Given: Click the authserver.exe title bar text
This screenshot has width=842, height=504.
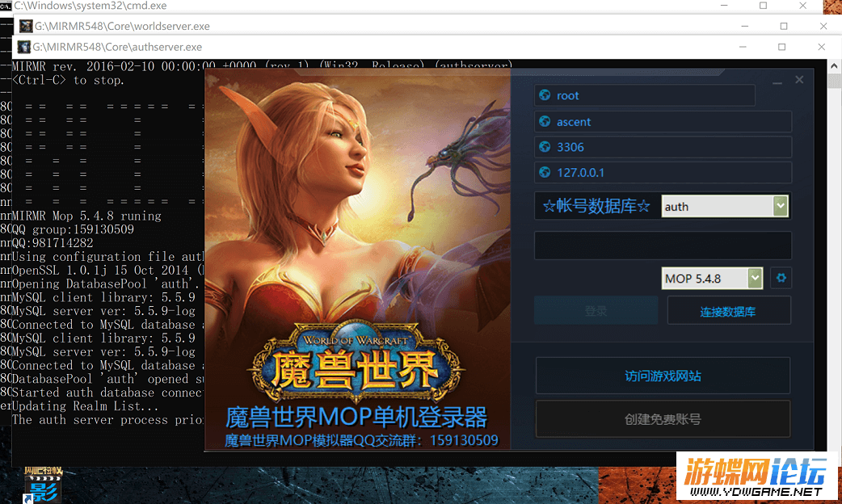Looking at the screenshot, I should click(117, 47).
